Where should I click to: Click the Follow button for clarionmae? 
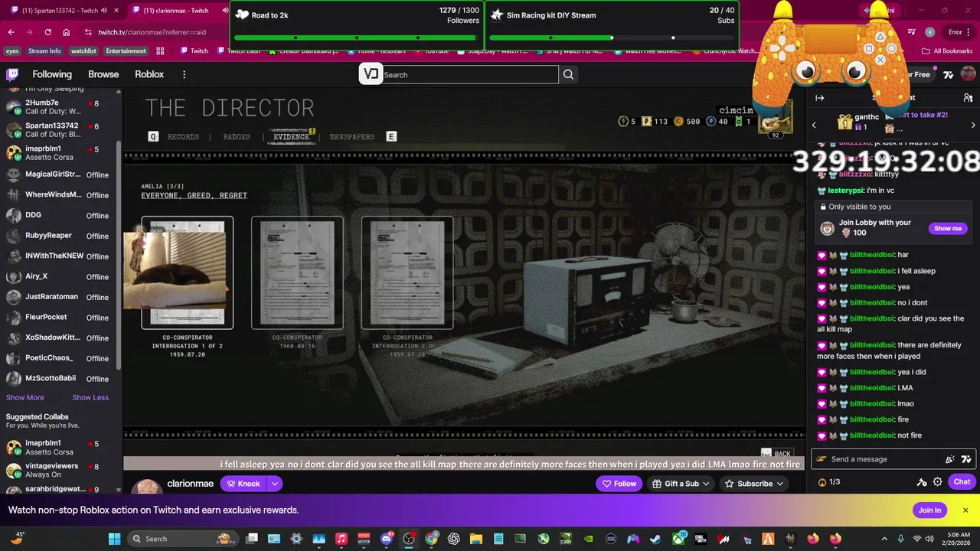click(619, 484)
